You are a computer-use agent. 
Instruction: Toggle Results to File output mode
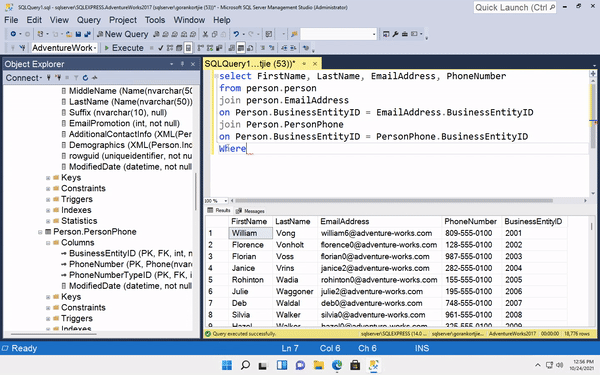click(249, 48)
